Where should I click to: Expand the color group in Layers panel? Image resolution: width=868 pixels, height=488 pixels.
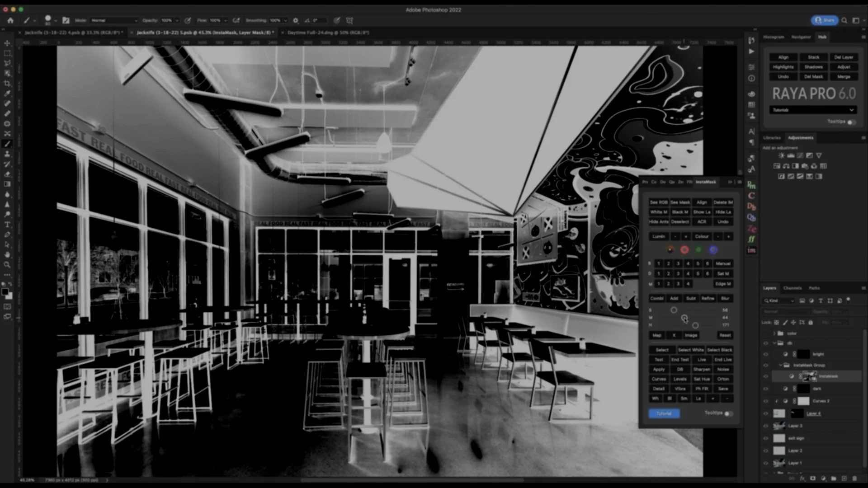pyautogui.click(x=773, y=333)
